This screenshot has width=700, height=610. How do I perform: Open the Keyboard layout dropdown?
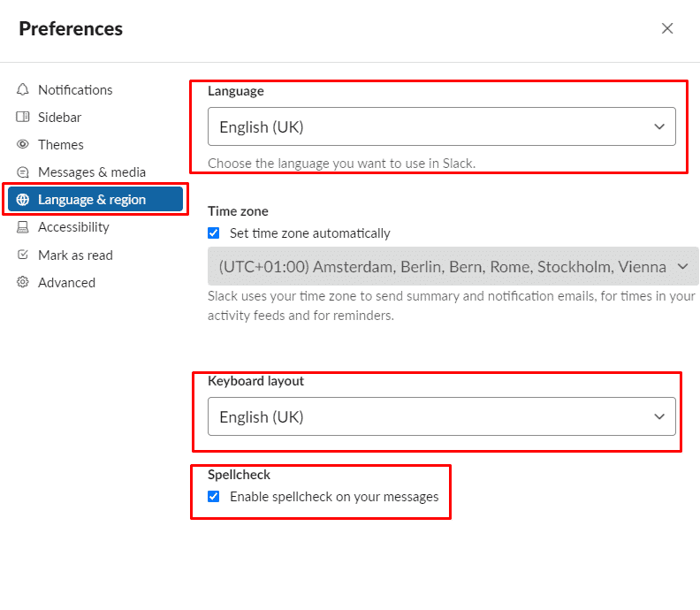click(x=442, y=416)
